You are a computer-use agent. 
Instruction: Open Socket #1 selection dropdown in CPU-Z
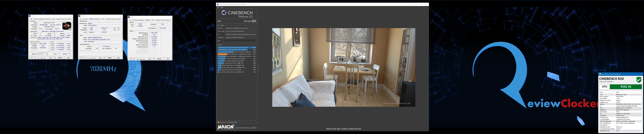click(x=43, y=54)
